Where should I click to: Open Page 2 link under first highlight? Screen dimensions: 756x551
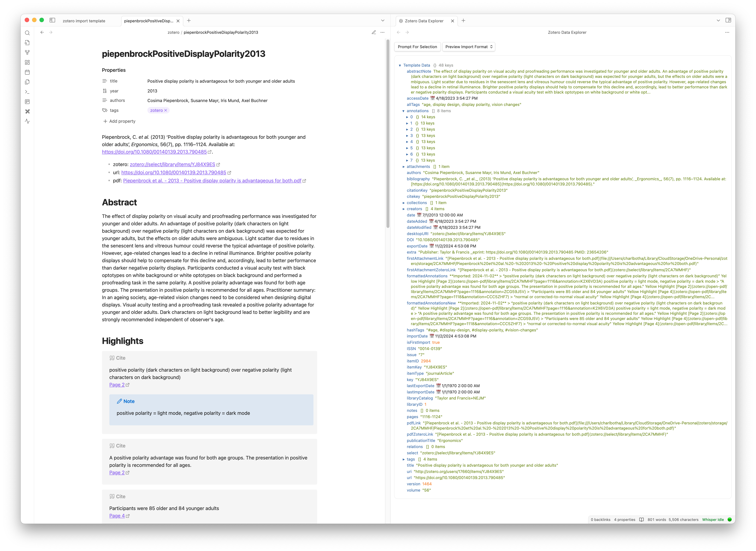coord(117,385)
